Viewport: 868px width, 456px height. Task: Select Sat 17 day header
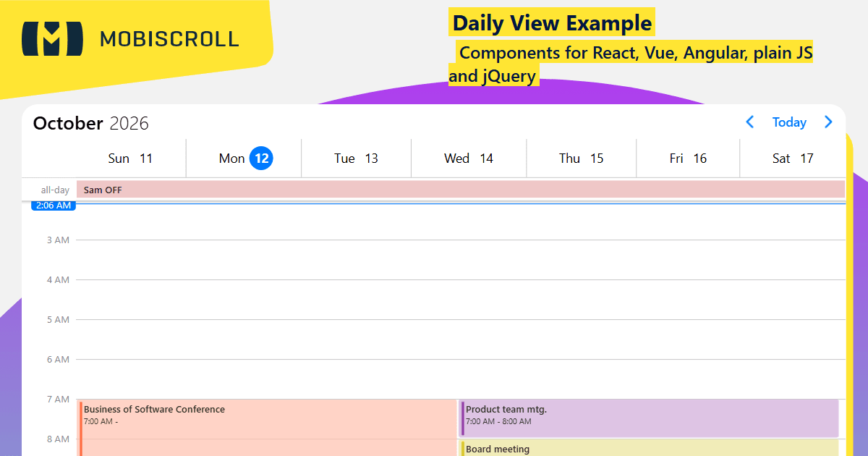pos(793,159)
